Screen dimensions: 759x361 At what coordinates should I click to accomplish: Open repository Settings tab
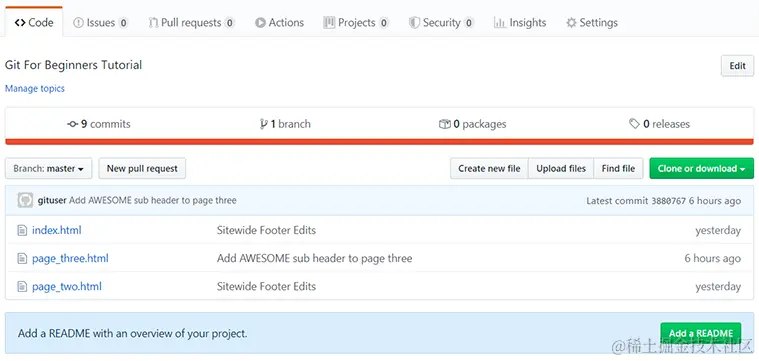(592, 22)
